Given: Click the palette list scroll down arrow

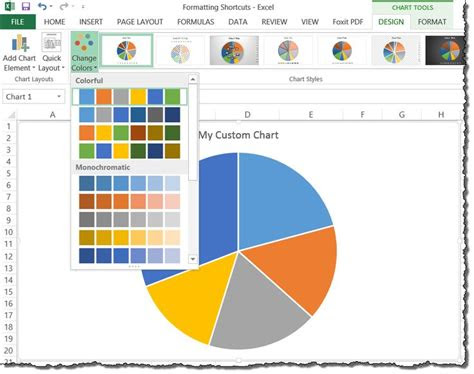Looking at the screenshot, I should [x=193, y=259].
